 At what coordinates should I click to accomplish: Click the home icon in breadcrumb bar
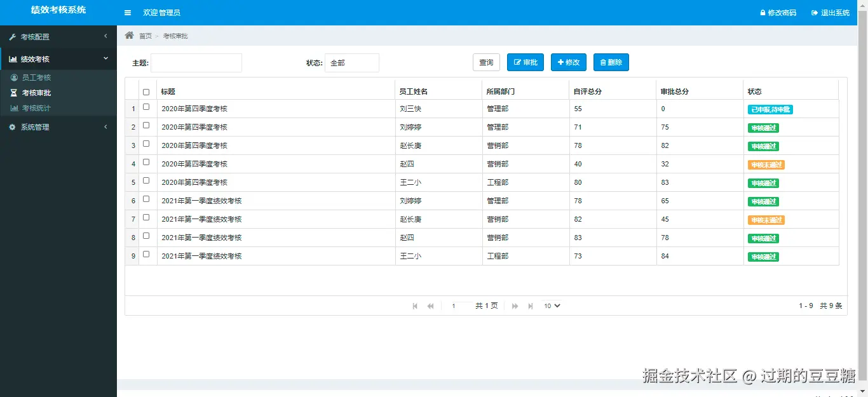[x=130, y=36]
